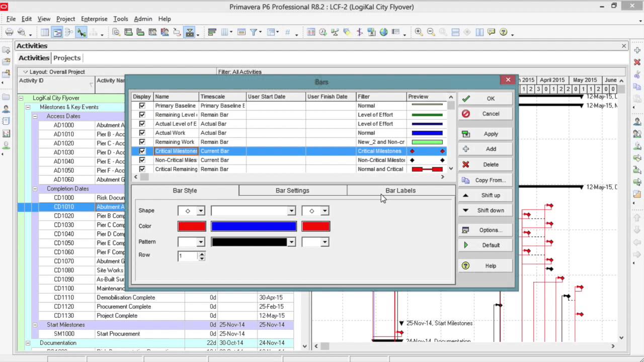Click the Shift down button
The width and height of the screenshot is (644, 362).
coord(485,210)
